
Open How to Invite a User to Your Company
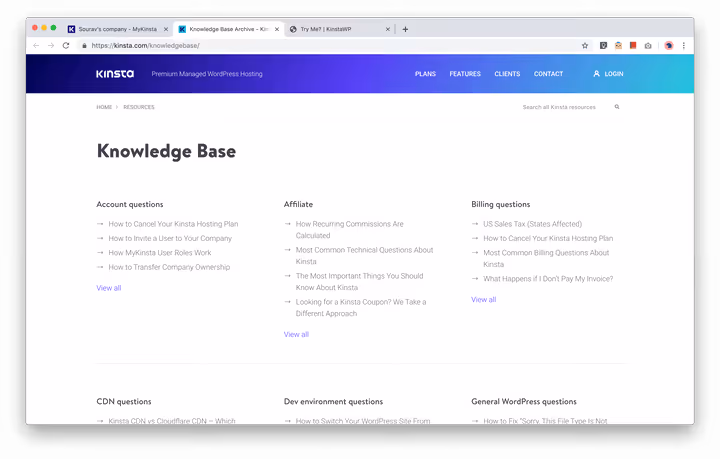(x=170, y=238)
